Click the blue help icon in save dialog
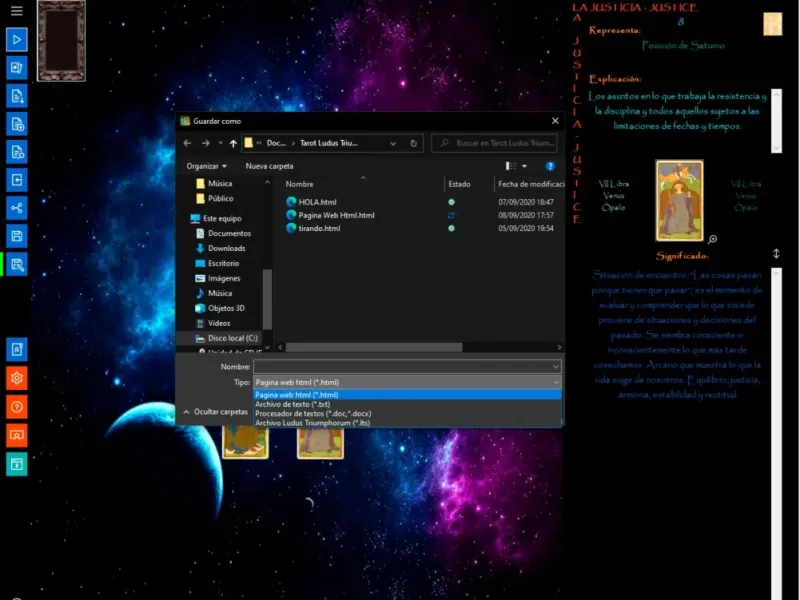The height and width of the screenshot is (600, 800). pyautogui.click(x=550, y=166)
